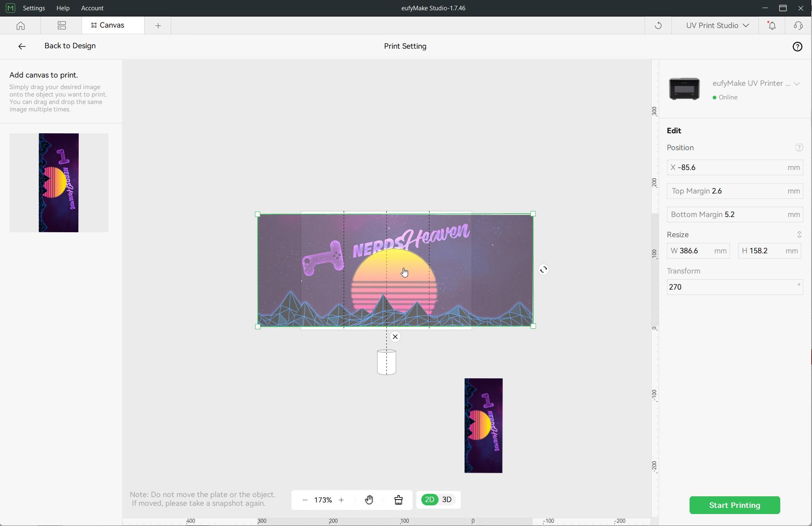Screen dimensions: 812x526
Task: Edit the X position field
Action: [735, 167]
